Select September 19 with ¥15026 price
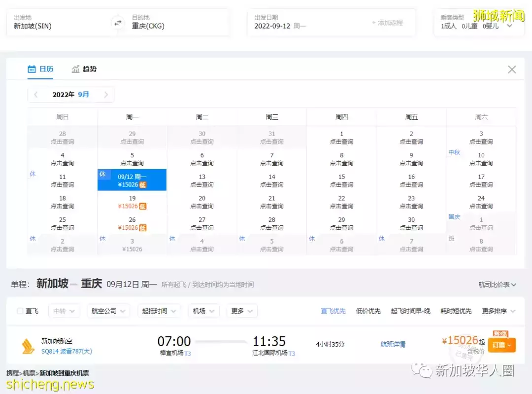Screen dimensions: 532x394 132,202
